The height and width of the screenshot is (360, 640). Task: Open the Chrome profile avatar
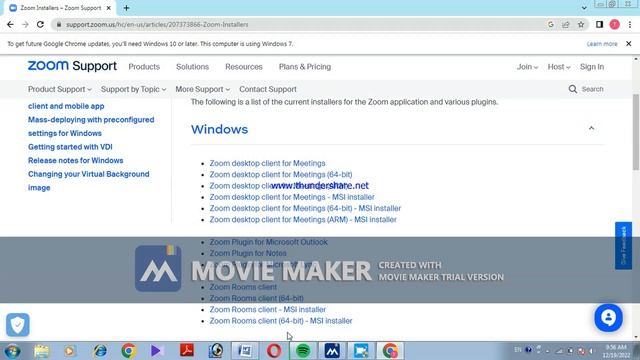click(614, 24)
